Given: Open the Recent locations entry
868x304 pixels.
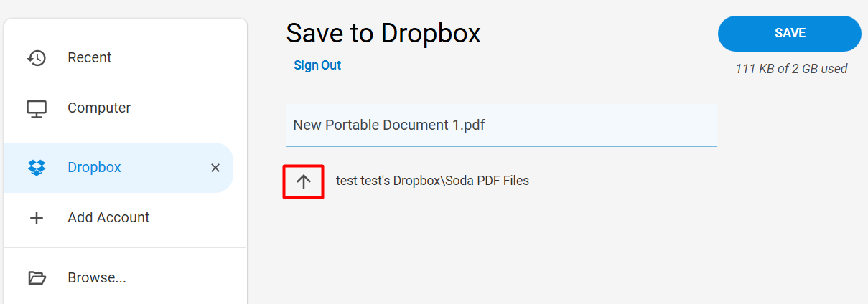Looking at the screenshot, I should 126,57.
